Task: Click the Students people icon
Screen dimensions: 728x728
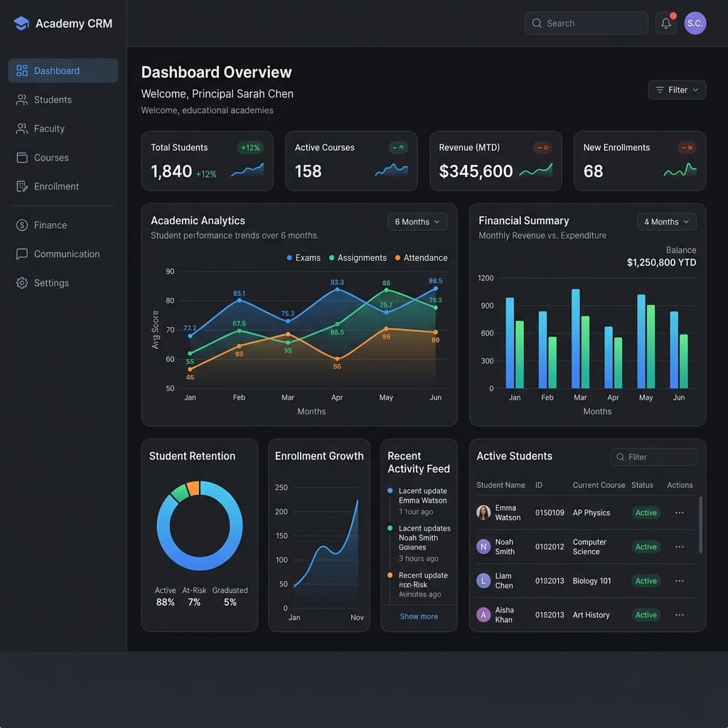Action: pyautogui.click(x=22, y=100)
